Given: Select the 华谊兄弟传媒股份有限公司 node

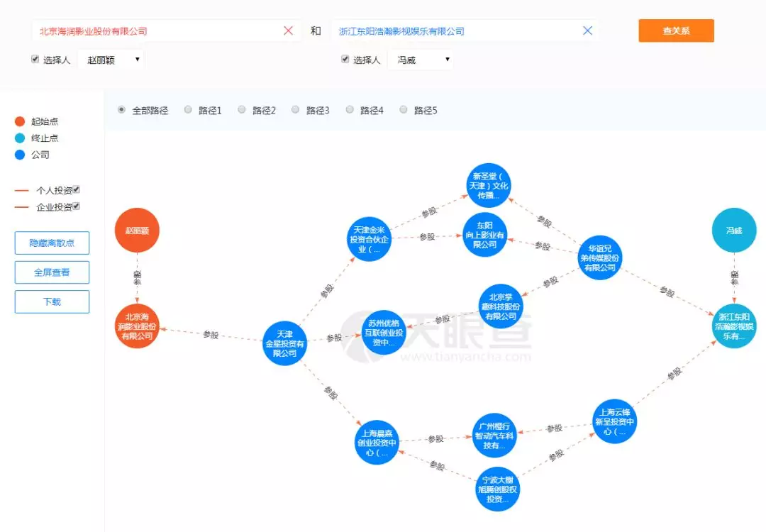Looking at the screenshot, I should 600,257.
